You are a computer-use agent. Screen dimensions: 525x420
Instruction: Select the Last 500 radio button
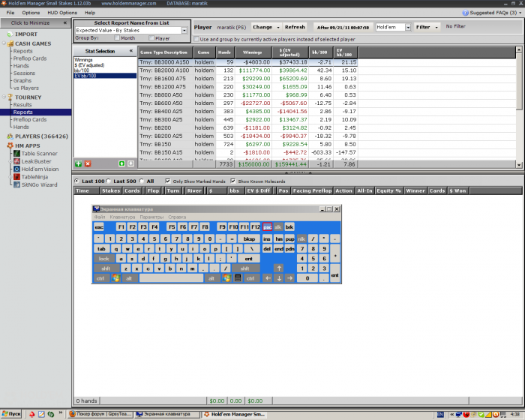coord(108,181)
